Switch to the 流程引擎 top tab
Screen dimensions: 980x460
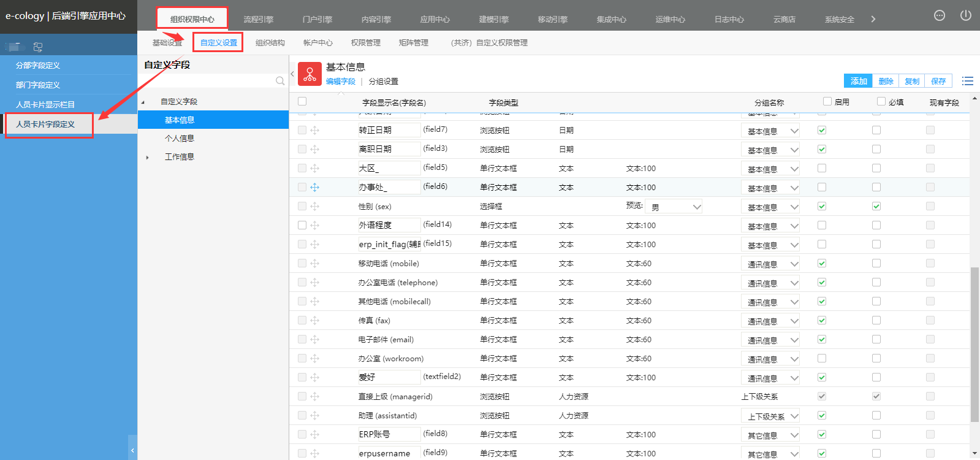[x=258, y=20]
